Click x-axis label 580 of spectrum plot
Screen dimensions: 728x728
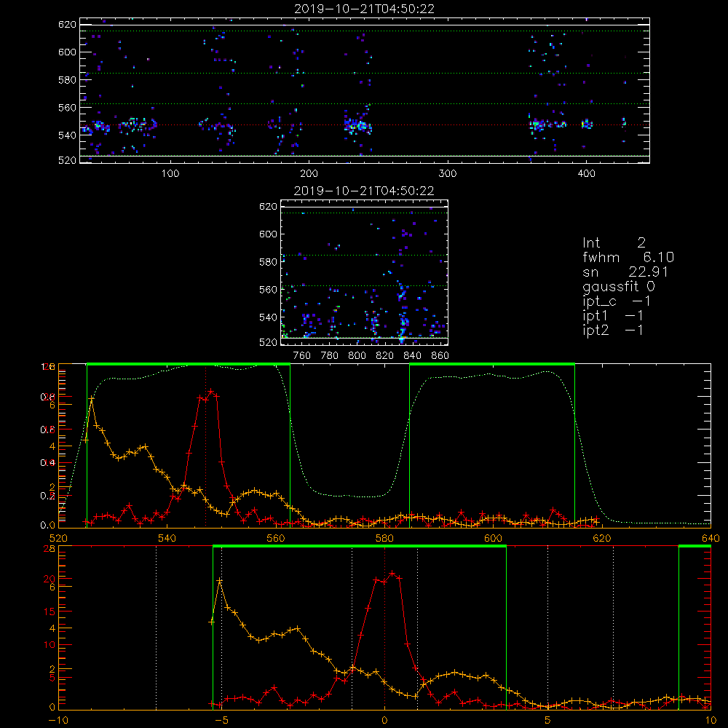pyautogui.click(x=384, y=538)
